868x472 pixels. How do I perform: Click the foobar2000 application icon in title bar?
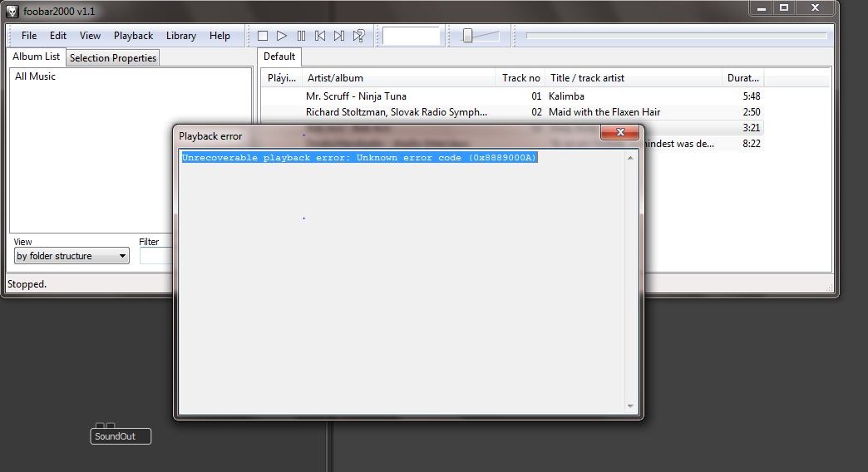[12, 11]
